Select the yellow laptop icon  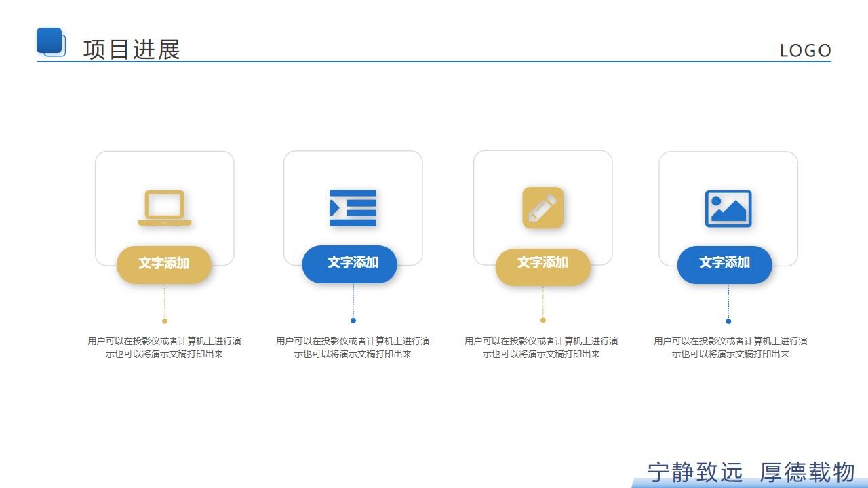point(164,207)
